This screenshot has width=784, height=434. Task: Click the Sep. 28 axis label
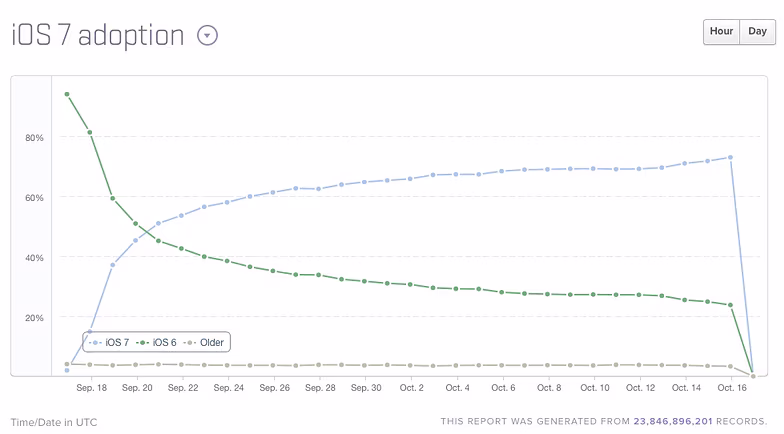click(x=320, y=388)
